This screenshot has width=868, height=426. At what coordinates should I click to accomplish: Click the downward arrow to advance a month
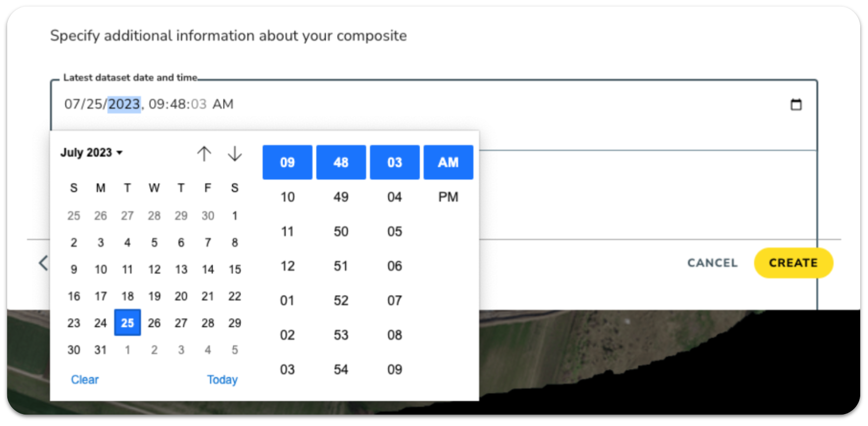click(235, 153)
